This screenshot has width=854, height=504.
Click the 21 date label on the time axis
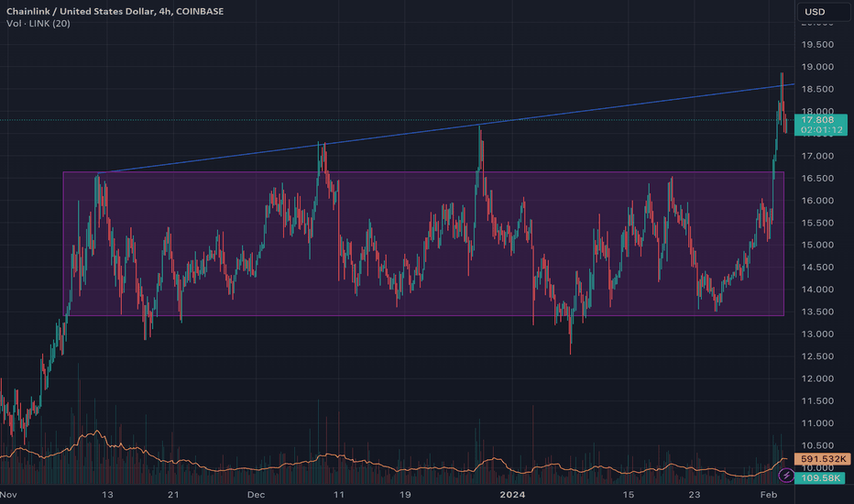point(173,495)
